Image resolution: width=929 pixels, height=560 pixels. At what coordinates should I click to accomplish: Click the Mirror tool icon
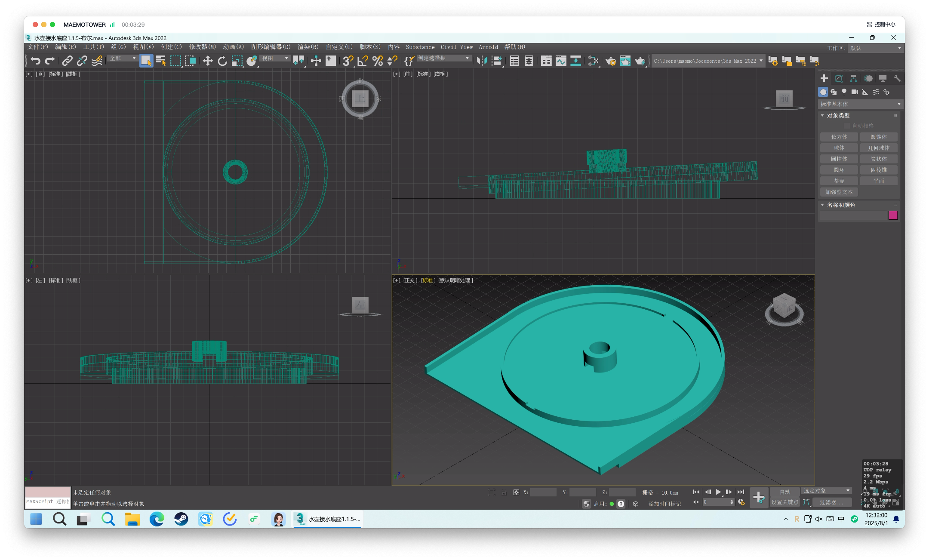(x=482, y=61)
